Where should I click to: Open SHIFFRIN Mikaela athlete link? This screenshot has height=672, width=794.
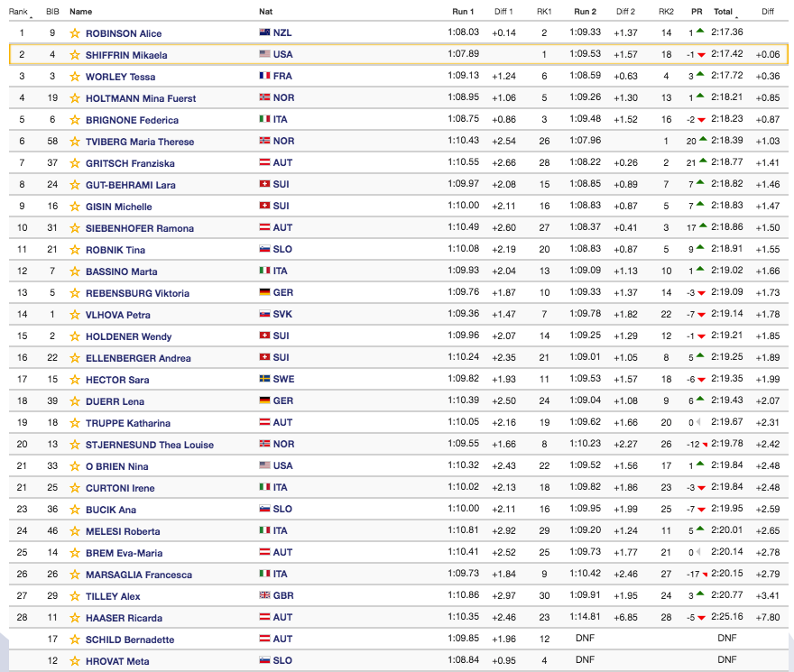[x=126, y=55]
